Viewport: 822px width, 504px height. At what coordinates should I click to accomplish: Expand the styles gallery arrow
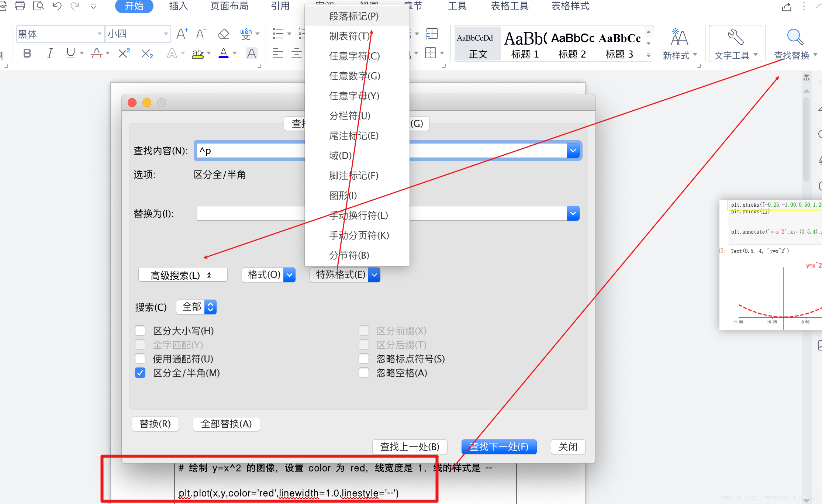pyautogui.click(x=648, y=55)
